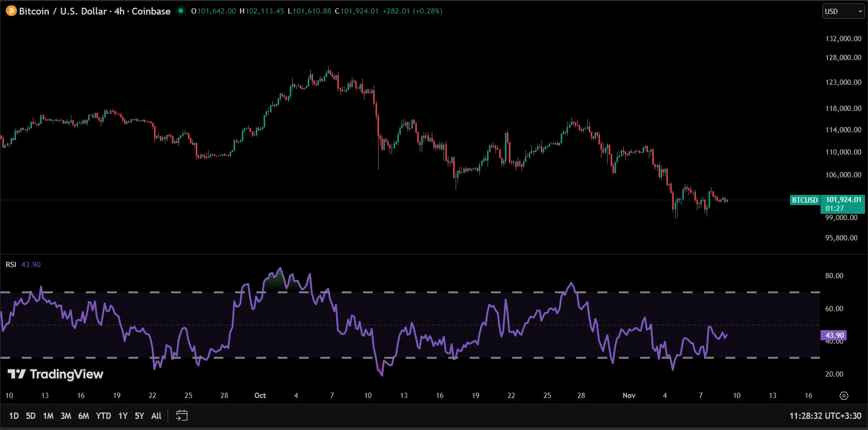868x430 pixels.
Task: Select the 1D time range
Action: pos(14,415)
